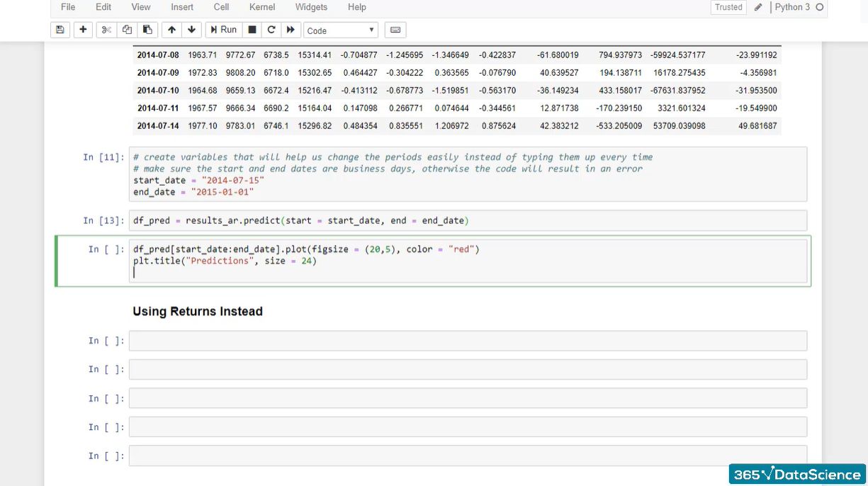Move the selected cell up
This screenshot has height=486, width=868.
(x=171, y=29)
